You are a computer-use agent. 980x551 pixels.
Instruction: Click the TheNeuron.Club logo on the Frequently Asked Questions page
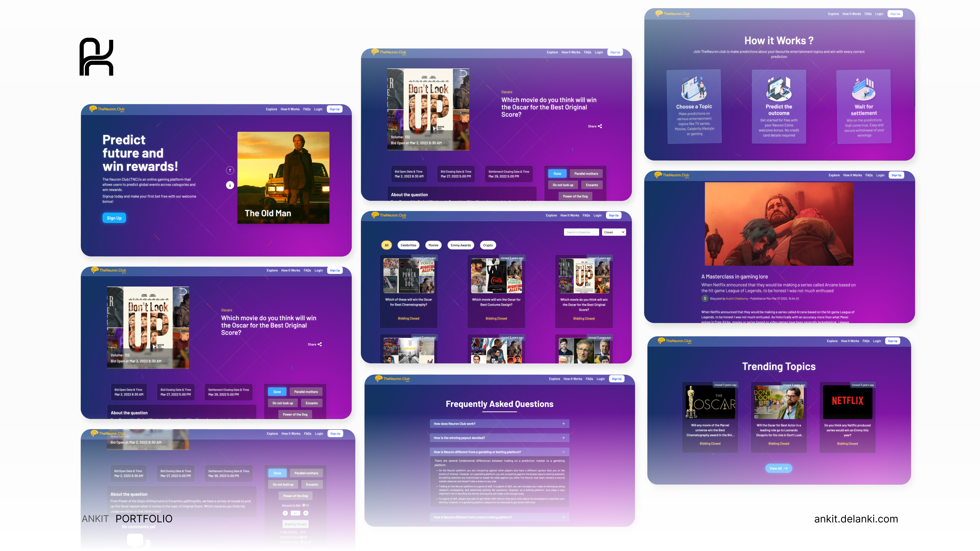tap(392, 379)
